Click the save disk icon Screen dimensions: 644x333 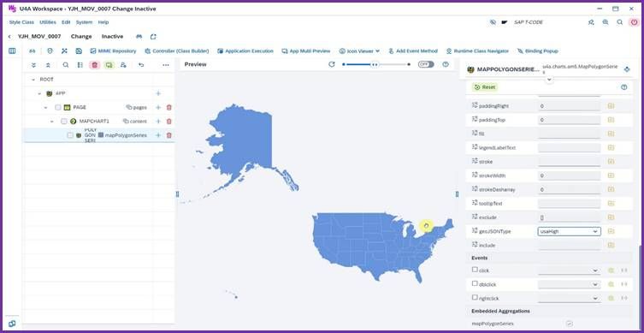(x=79, y=51)
